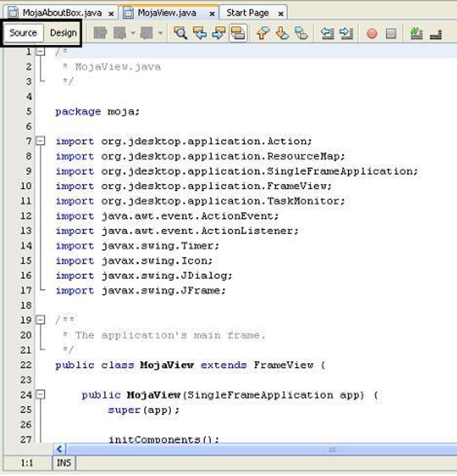457x476 pixels.
Task: Click the MojaAboutBox.java tab file icon
Action: pos(13,13)
